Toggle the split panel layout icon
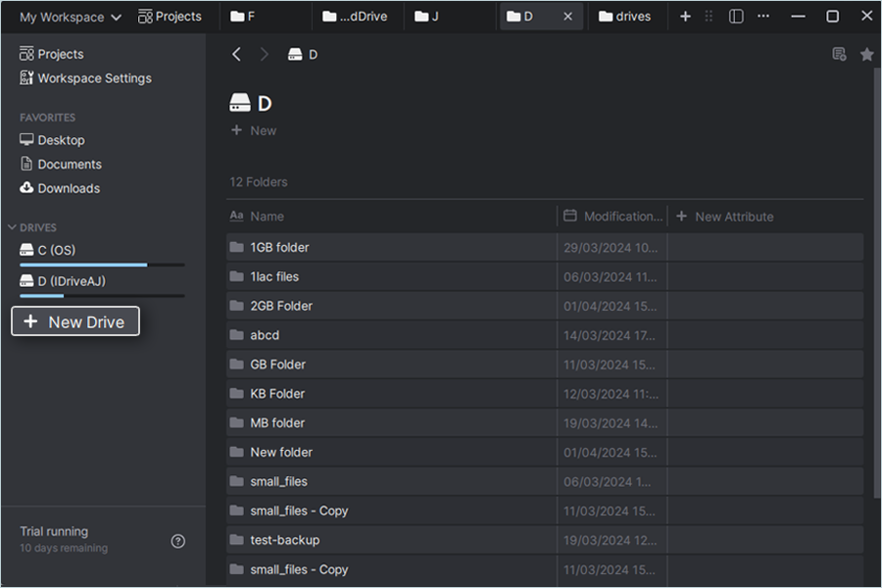 [736, 17]
